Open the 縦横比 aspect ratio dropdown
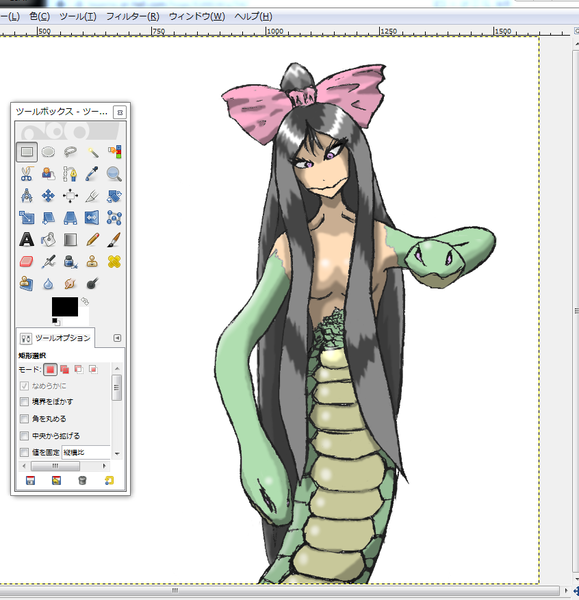579x600 pixels. [86, 453]
